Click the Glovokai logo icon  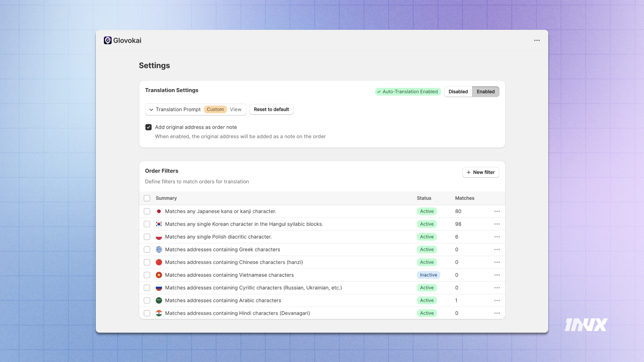[107, 40]
